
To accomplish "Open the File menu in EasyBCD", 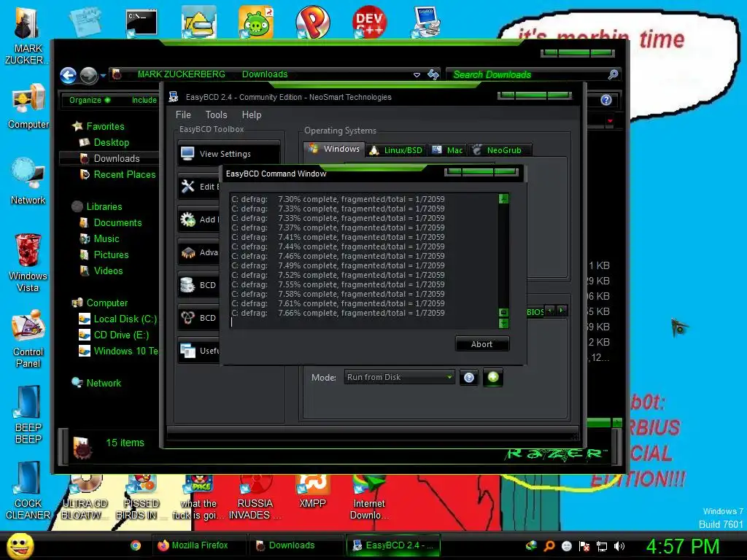I will click(x=183, y=114).
